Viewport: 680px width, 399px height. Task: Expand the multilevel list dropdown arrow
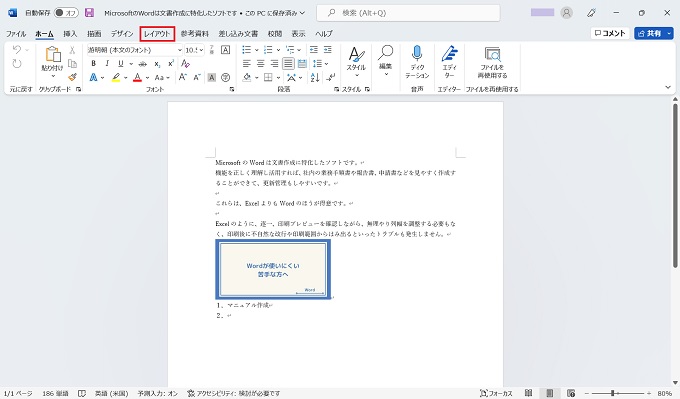click(x=300, y=50)
